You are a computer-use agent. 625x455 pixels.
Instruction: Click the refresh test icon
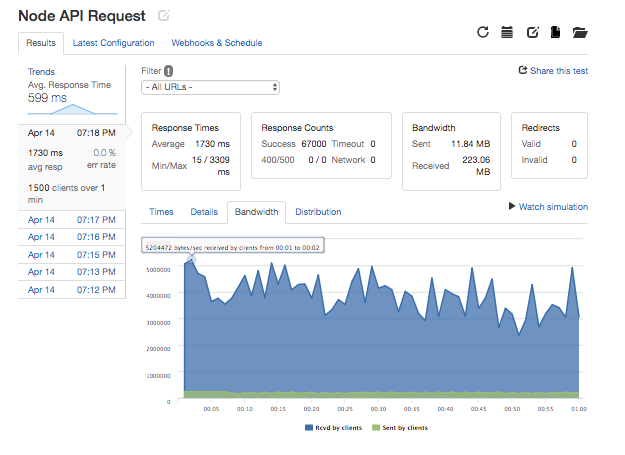pyautogui.click(x=483, y=32)
